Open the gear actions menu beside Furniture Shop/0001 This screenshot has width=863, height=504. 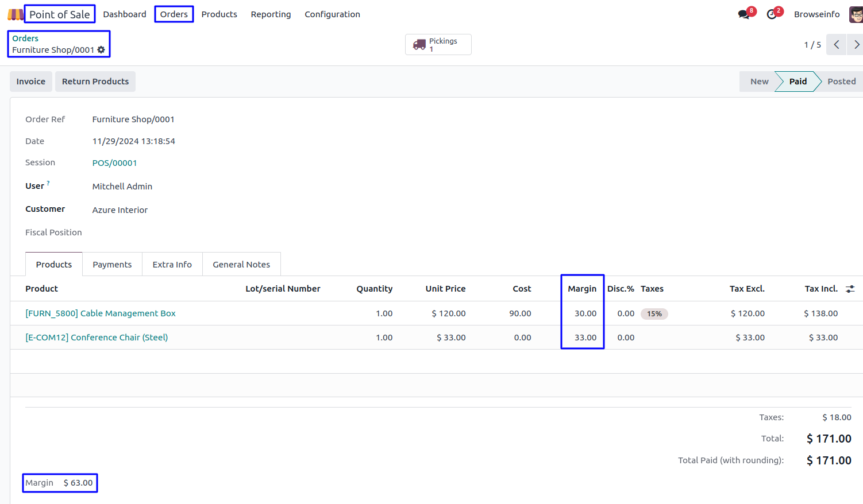click(x=101, y=50)
